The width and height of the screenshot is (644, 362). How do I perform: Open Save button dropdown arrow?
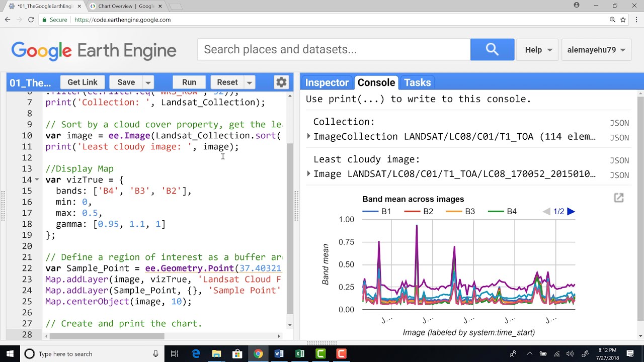tap(148, 82)
